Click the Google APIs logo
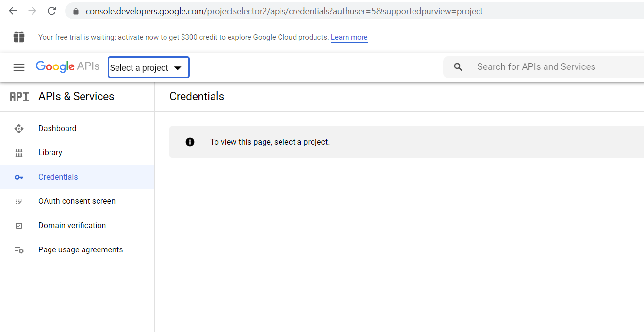The height and width of the screenshot is (332, 644). 67,67
